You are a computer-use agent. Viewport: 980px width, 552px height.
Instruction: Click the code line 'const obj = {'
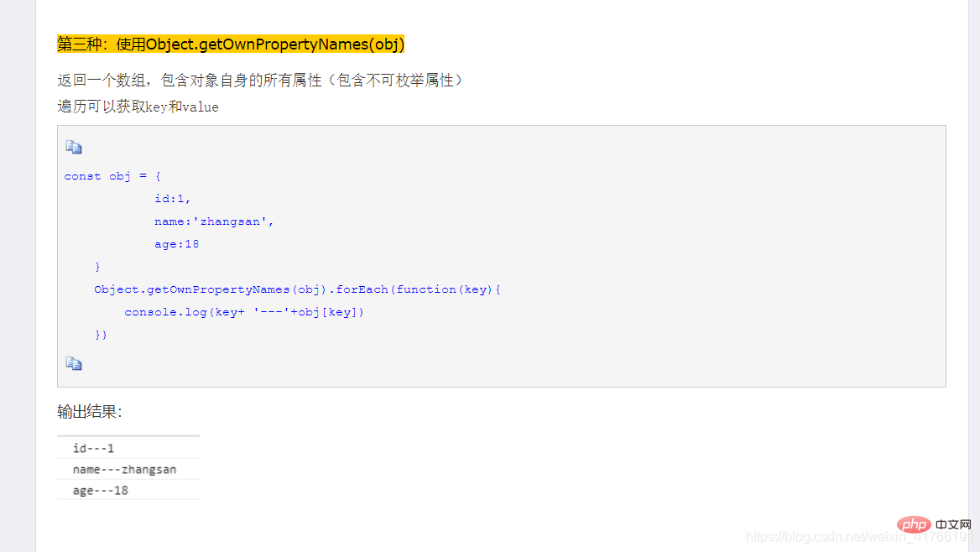pos(112,176)
